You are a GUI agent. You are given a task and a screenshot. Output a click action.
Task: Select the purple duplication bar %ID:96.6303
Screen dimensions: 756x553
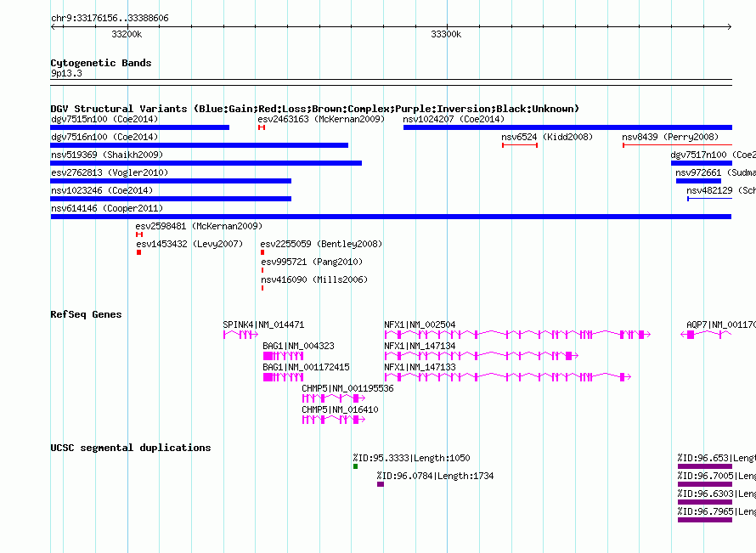pos(705,502)
